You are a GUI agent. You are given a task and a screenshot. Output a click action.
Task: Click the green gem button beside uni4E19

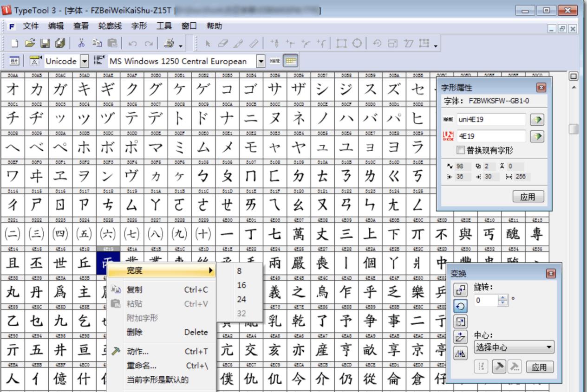click(x=536, y=119)
